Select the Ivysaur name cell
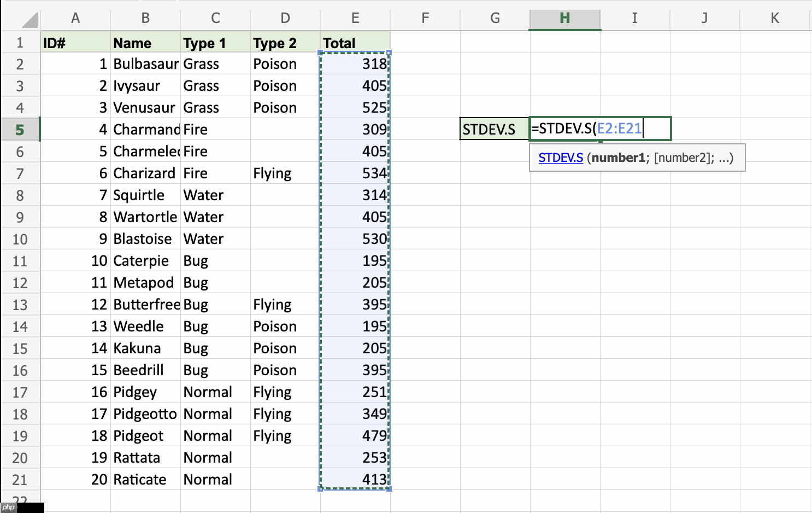 click(x=145, y=86)
